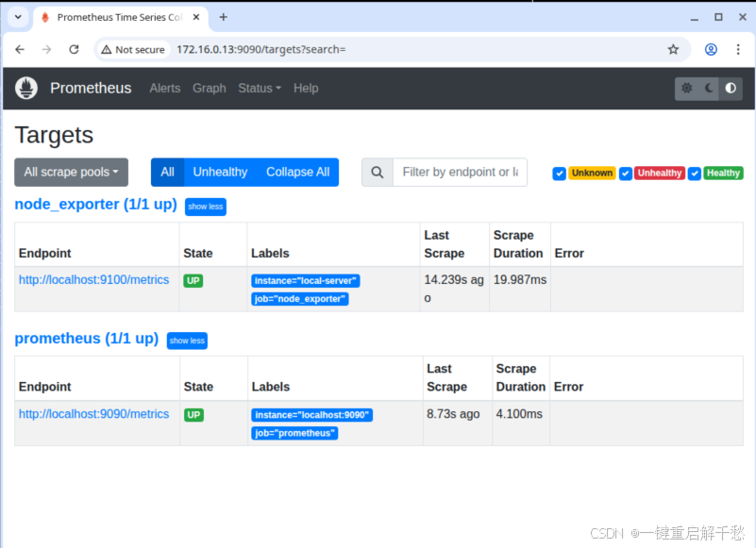Screen dimensions: 756x548
Task: Click the red Unhealthy badge
Action: pyautogui.click(x=660, y=173)
